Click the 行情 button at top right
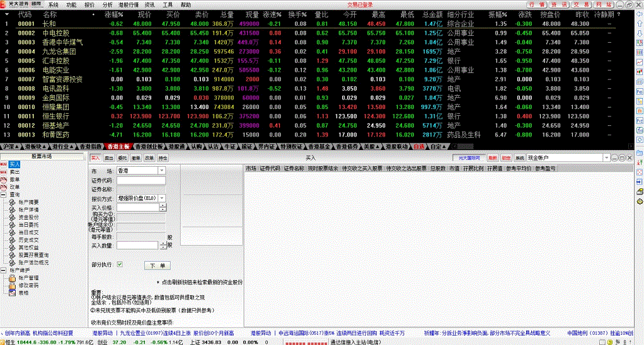 click(x=537, y=4)
